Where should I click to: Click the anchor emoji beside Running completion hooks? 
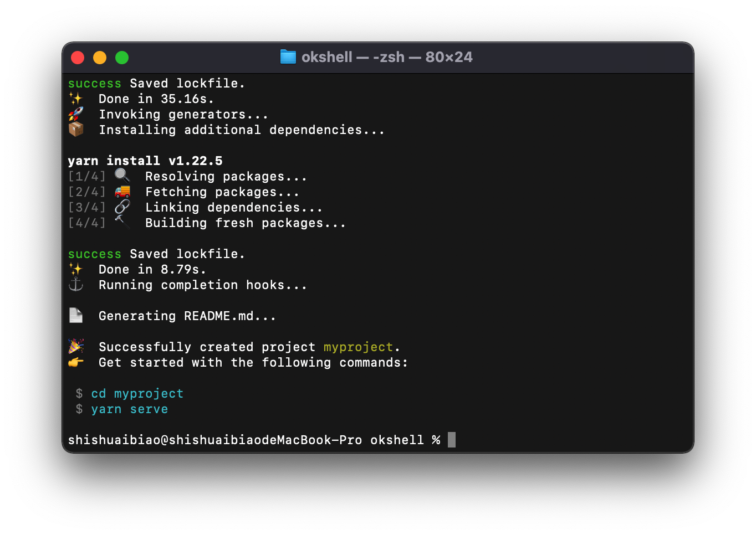(x=75, y=285)
